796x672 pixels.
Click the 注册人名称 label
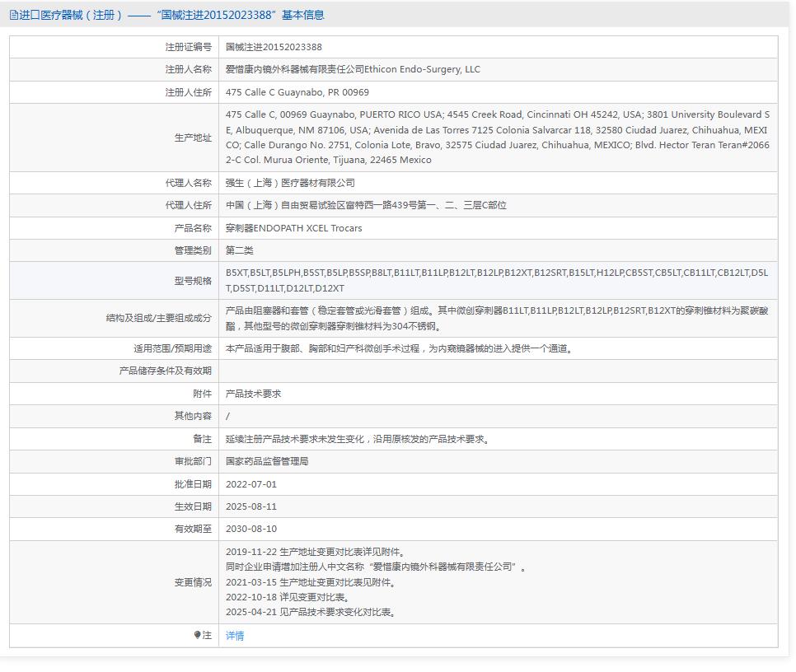click(x=189, y=69)
